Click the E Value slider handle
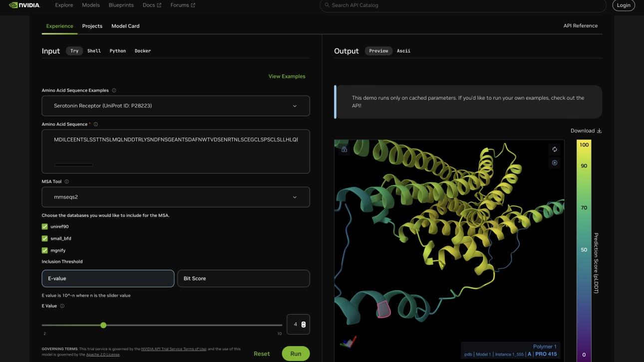Viewport: 644px width, 362px height. pyautogui.click(x=103, y=325)
